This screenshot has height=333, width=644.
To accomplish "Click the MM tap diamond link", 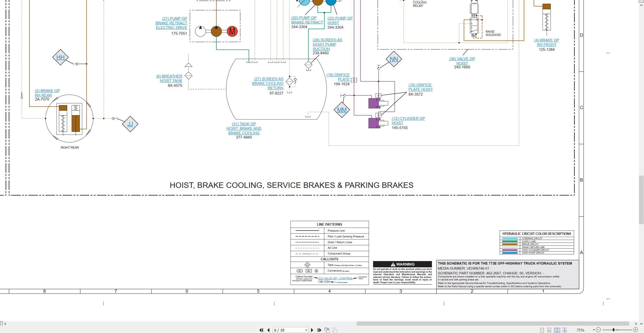I will click(x=342, y=110).
